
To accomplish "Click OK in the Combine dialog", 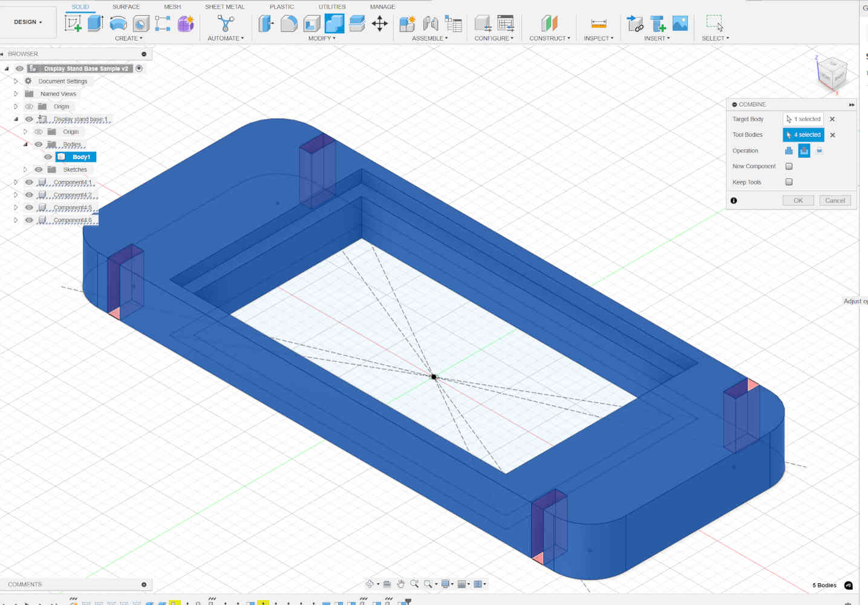I will 798,200.
